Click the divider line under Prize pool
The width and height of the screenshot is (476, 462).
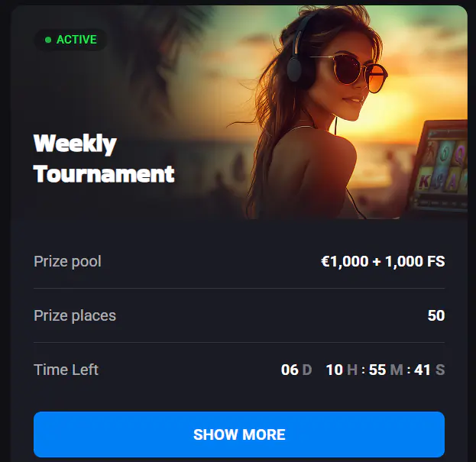(x=239, y=288)
